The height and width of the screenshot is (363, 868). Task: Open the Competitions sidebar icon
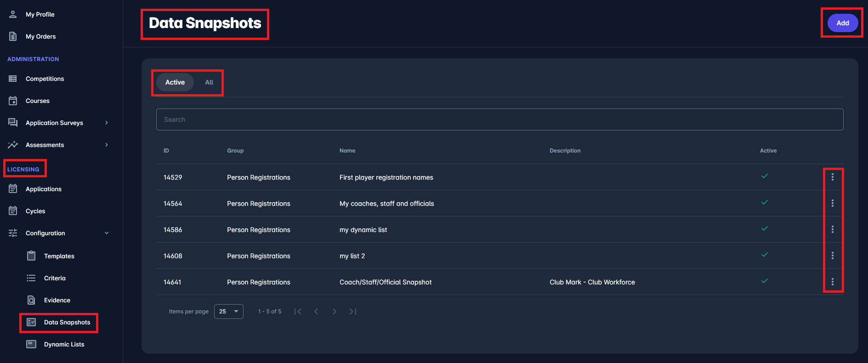coord(13,79)
